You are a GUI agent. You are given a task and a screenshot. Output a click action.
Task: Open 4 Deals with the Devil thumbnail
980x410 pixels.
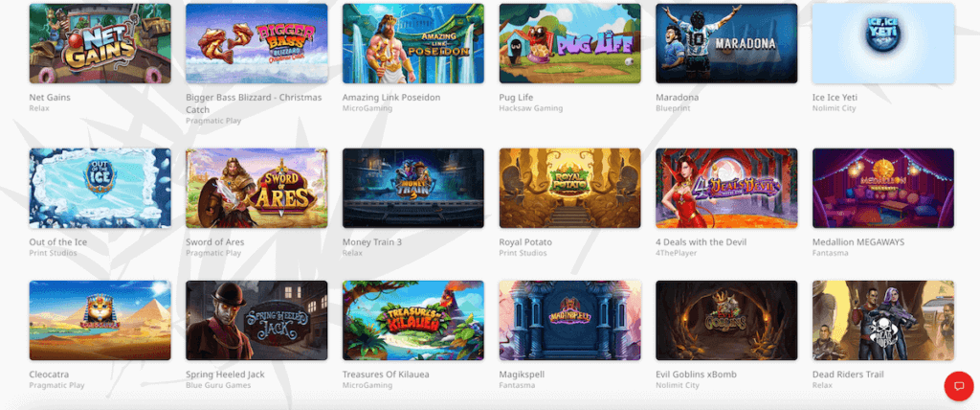[x=726, y=188]
